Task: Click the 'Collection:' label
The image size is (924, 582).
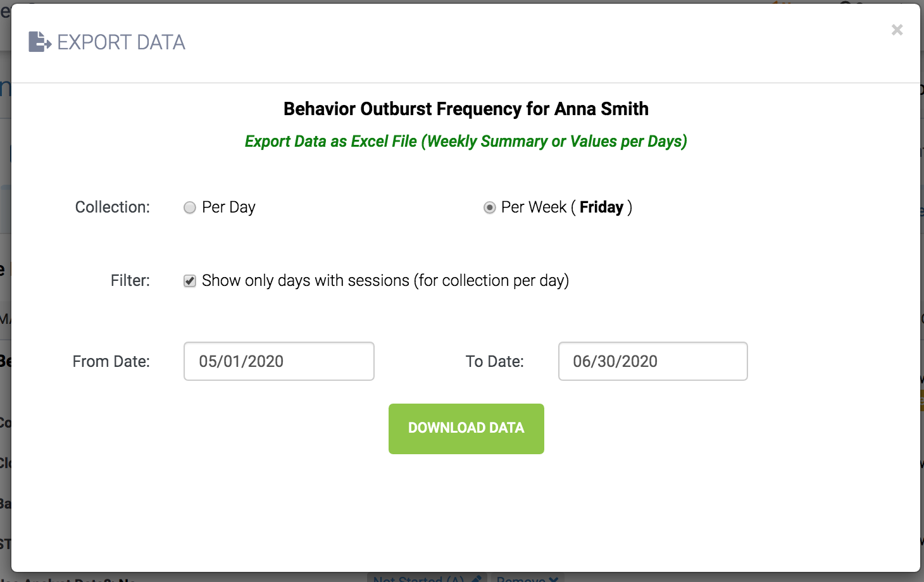Action: [x=112, y=207]
